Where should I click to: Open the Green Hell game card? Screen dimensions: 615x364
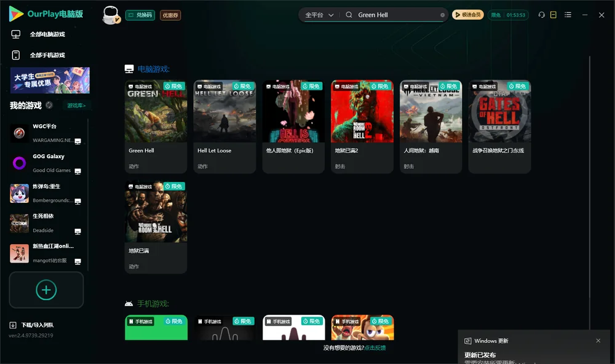click(x=156, y=126)
